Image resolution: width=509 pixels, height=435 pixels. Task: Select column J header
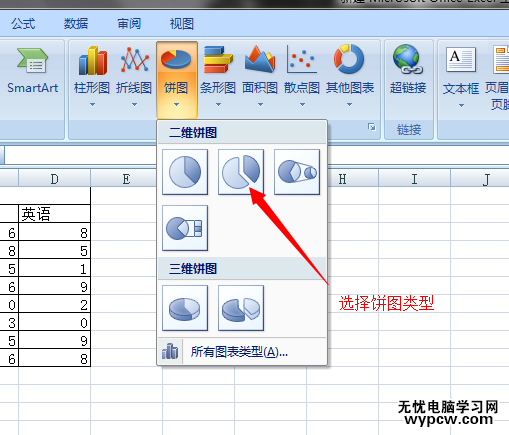[x=480, y=179]
